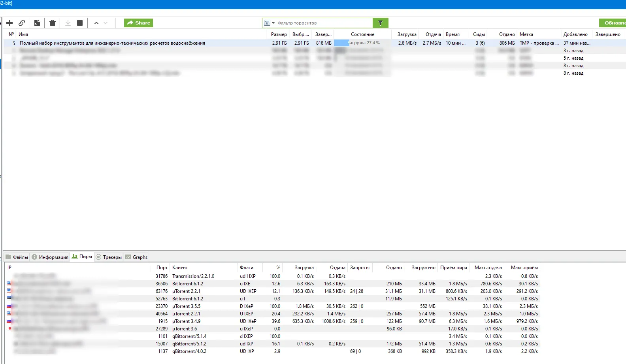Click the green update button at top right
The width and height of the screenshot is (626, 364).
(613, 23)
